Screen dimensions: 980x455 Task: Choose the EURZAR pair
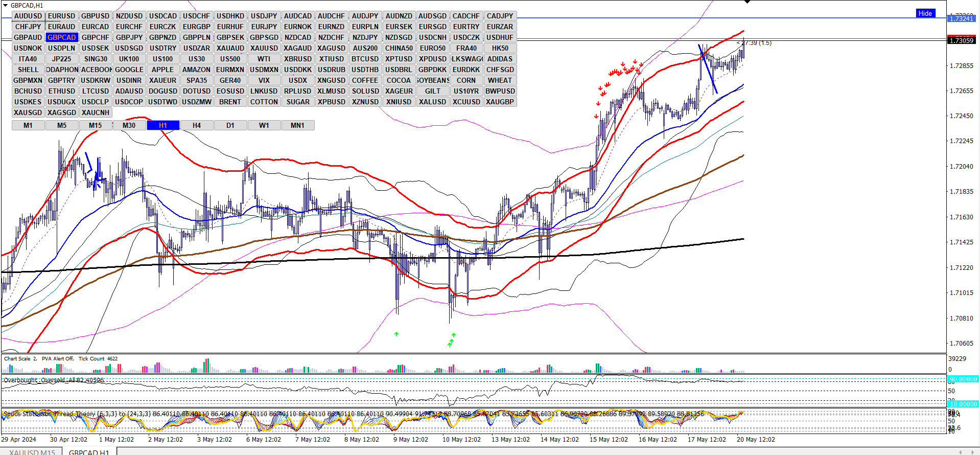[x=500, y=27]
